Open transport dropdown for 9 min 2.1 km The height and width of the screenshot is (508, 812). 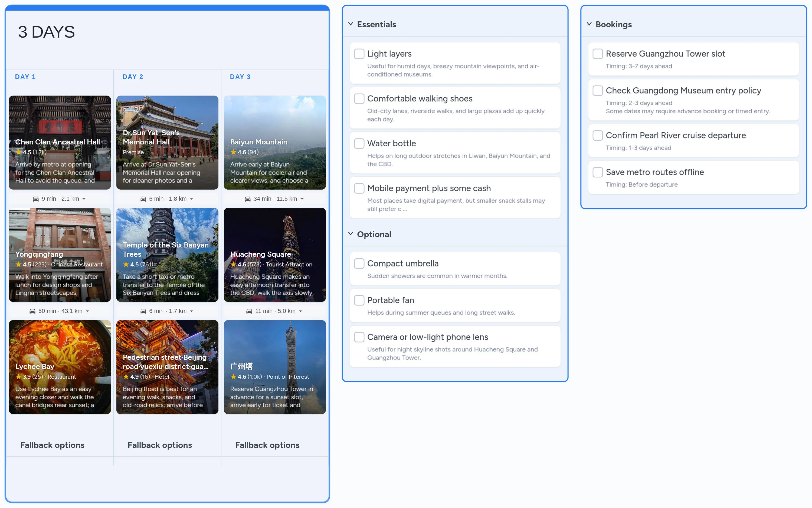point(84,199)
